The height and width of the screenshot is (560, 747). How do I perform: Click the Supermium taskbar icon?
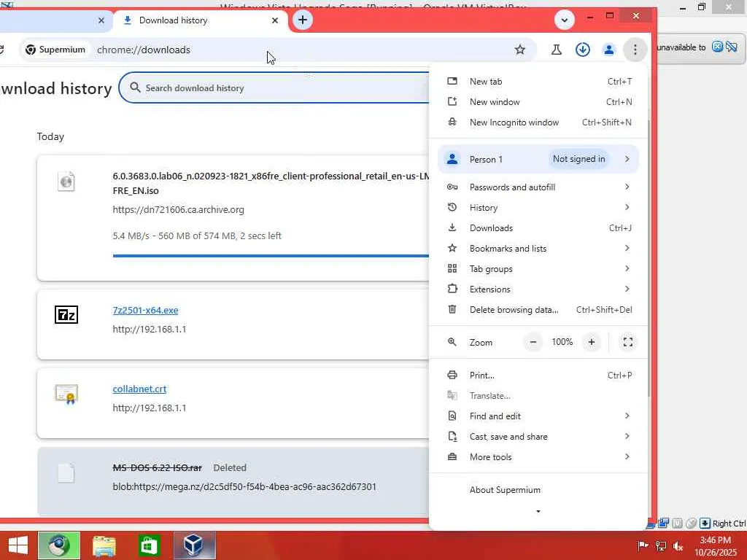click(59, 545)
